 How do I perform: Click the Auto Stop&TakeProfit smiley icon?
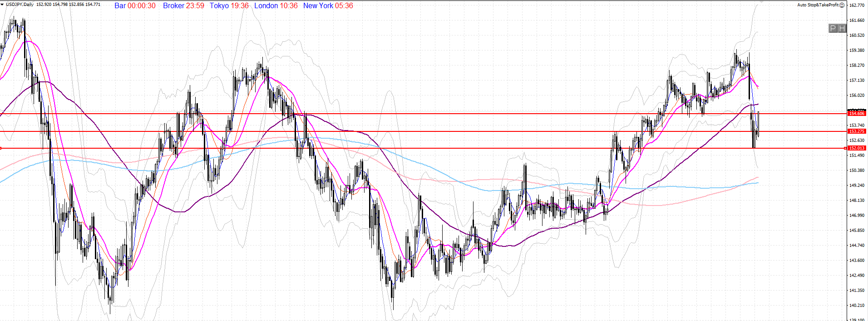point(842,5)
